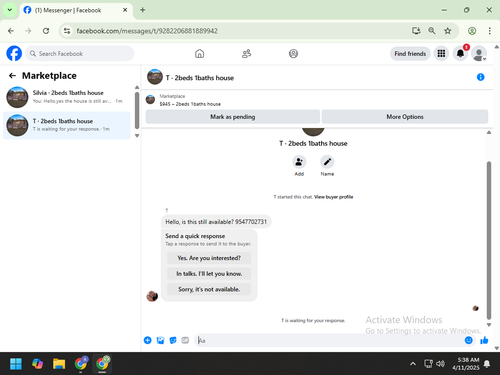
Task: Bookmark this page with star
Action: click(447, 31)
